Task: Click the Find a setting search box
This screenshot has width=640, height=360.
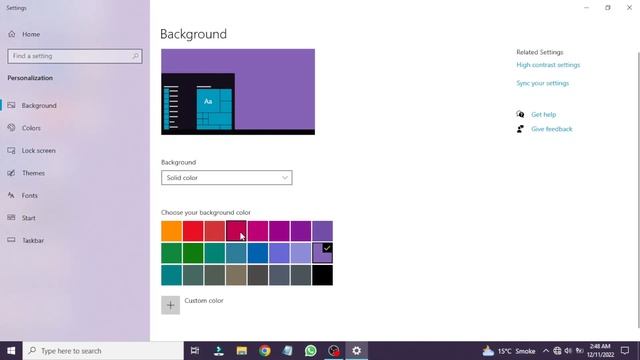Action: coord(75,56)
